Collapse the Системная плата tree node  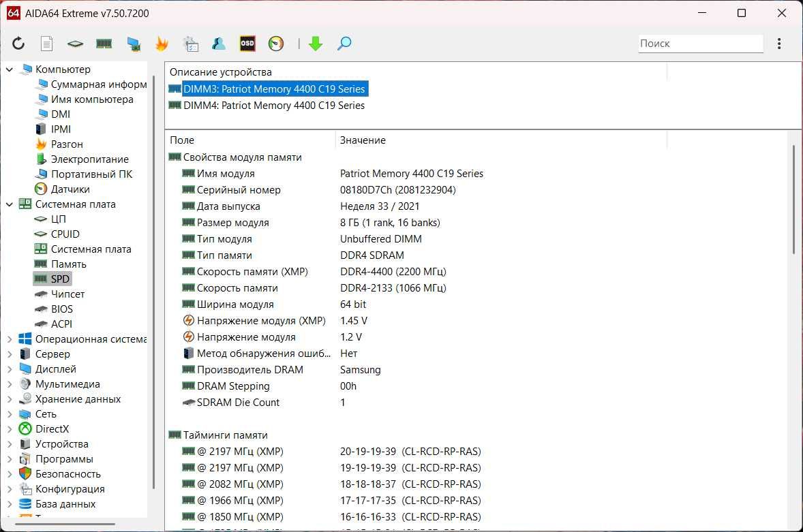click(x=10, y=204)
